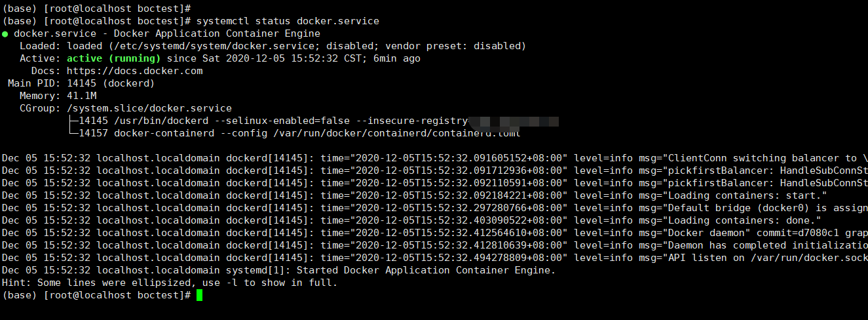
Task: Click the systemctl status docker.service command
Action: point(288,21)
